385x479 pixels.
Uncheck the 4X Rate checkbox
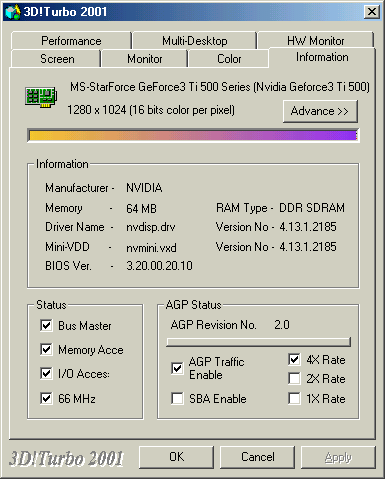click(294, 359)
